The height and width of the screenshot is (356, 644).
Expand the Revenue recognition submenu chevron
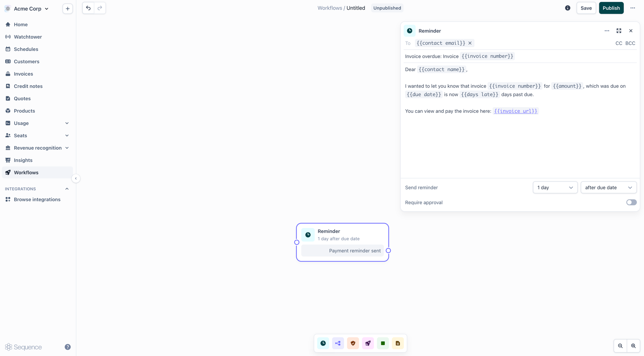(x=67, y=148)
